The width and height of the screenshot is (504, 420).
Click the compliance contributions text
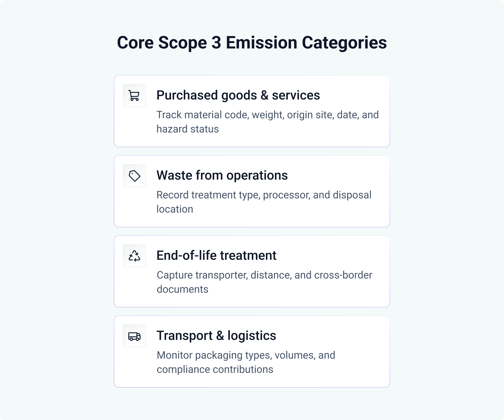[215, 370]
